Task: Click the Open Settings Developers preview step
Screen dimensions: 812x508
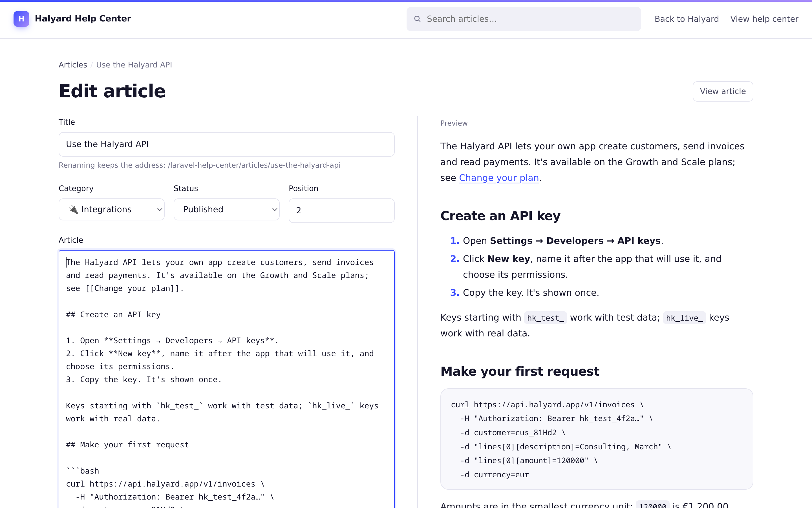Action: pyautogui.click(x=563, y=241)
